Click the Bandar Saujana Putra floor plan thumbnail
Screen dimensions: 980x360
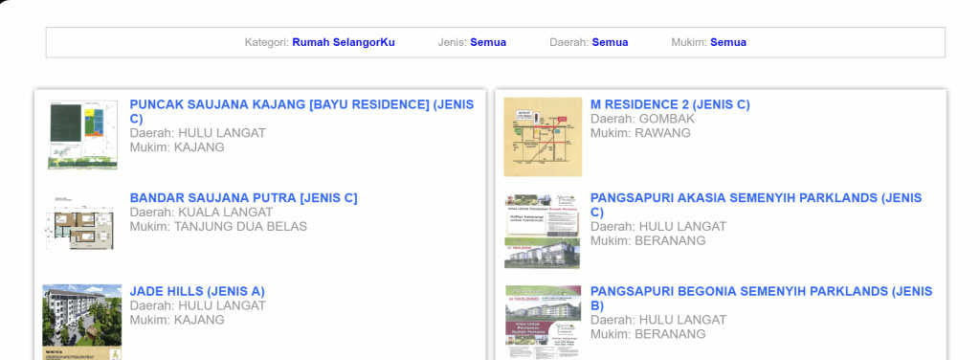coord(80,222)
